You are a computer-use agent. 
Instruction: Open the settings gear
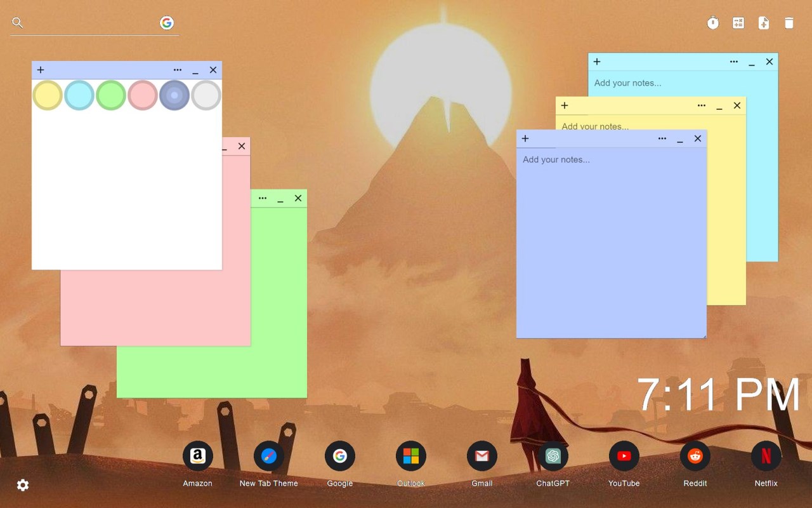pyautogui.click(x=23, y=485)
